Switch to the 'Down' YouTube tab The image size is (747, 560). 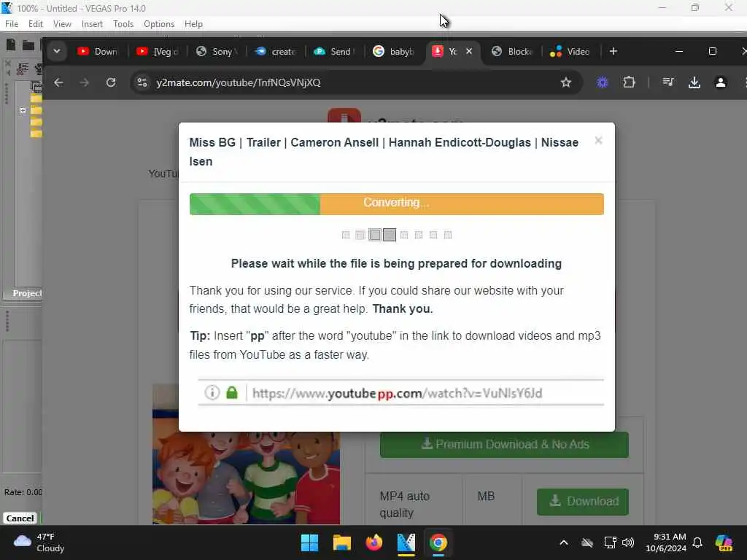click(98, 52)
